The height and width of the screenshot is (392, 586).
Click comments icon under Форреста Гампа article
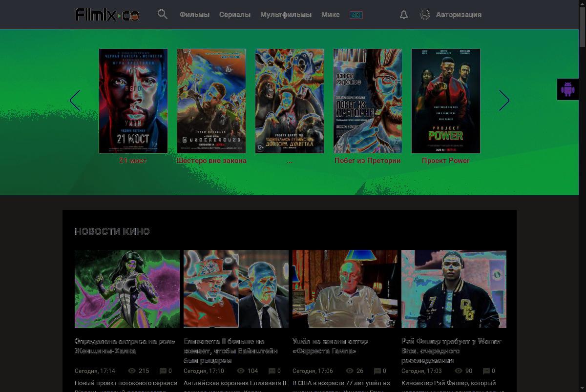click(x=377, y=371)
